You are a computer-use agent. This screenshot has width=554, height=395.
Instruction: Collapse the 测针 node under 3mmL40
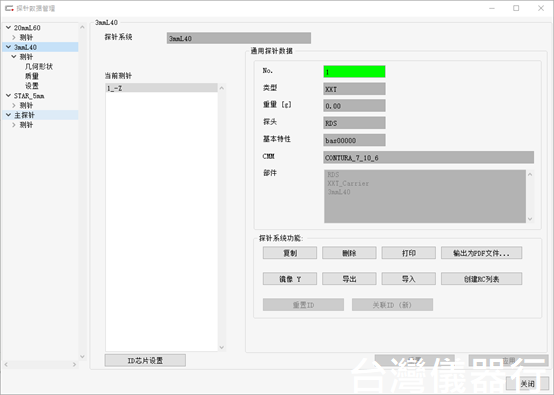point(14,57)
